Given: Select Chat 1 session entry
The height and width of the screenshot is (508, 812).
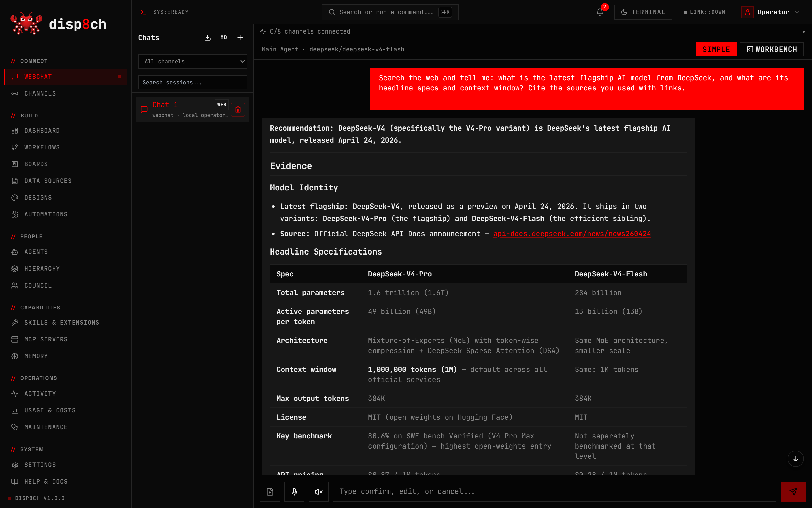Looking at the screenshot, I should [193, 109].
